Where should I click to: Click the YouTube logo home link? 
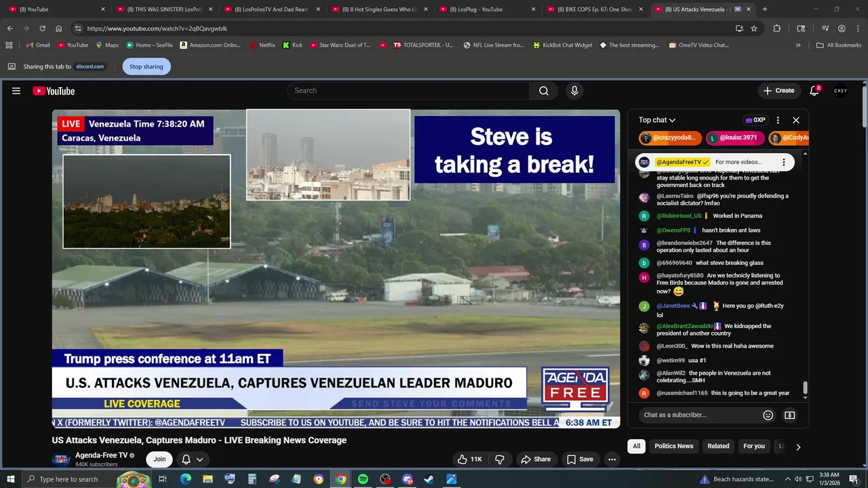[x=54, y=91]
